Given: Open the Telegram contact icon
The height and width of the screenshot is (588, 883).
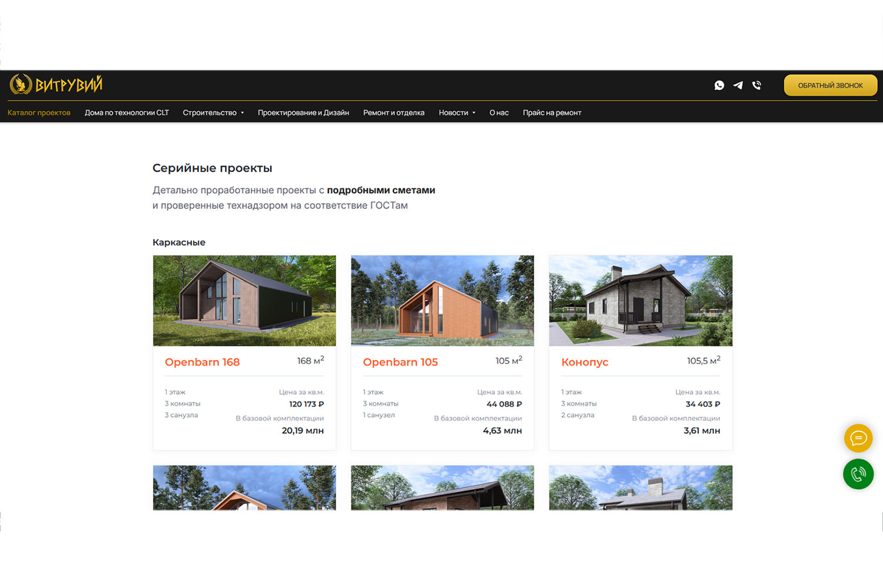Looking at the screenshot, I should point(738,85).
